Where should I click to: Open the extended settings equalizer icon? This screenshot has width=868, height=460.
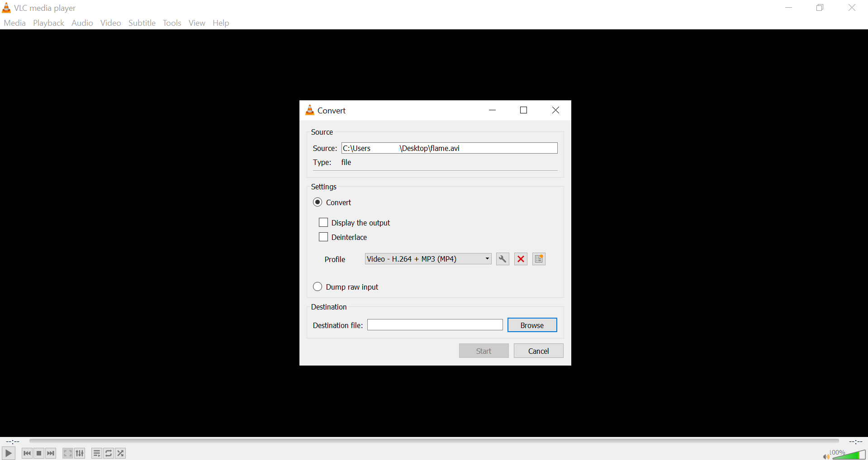pyautogui.click(x=80, y=453)
